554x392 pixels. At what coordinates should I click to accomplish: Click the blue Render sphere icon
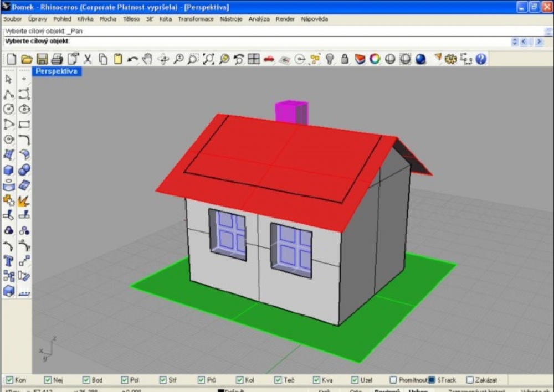[x=420, y=59]
